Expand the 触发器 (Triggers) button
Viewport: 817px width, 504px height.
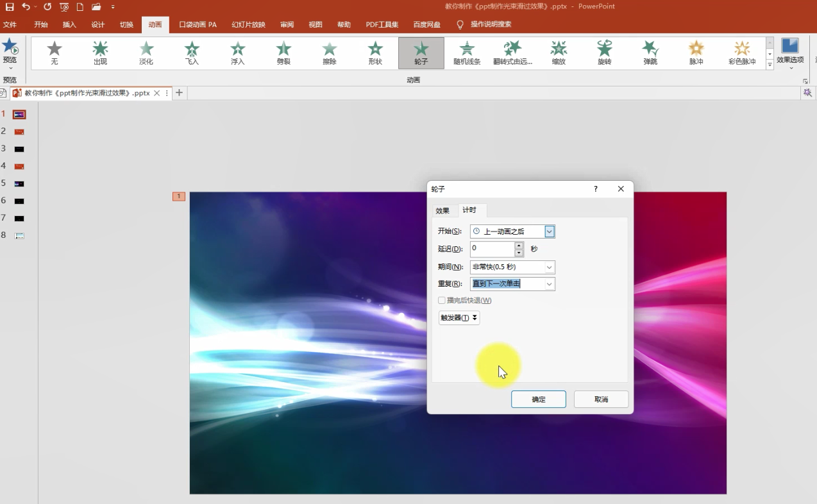pyautogui.click(x=459, y=318)
